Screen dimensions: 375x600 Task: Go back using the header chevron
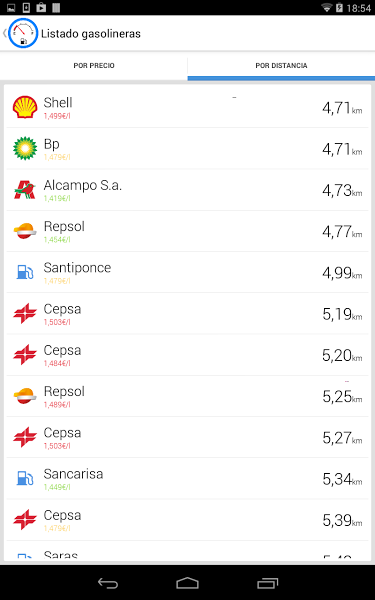(x=5, y=33)
